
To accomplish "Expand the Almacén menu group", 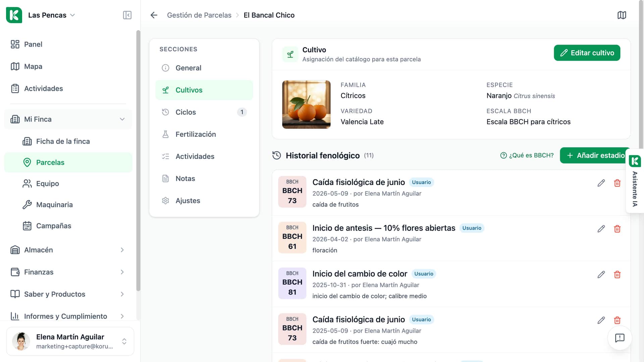I will 68,250.
